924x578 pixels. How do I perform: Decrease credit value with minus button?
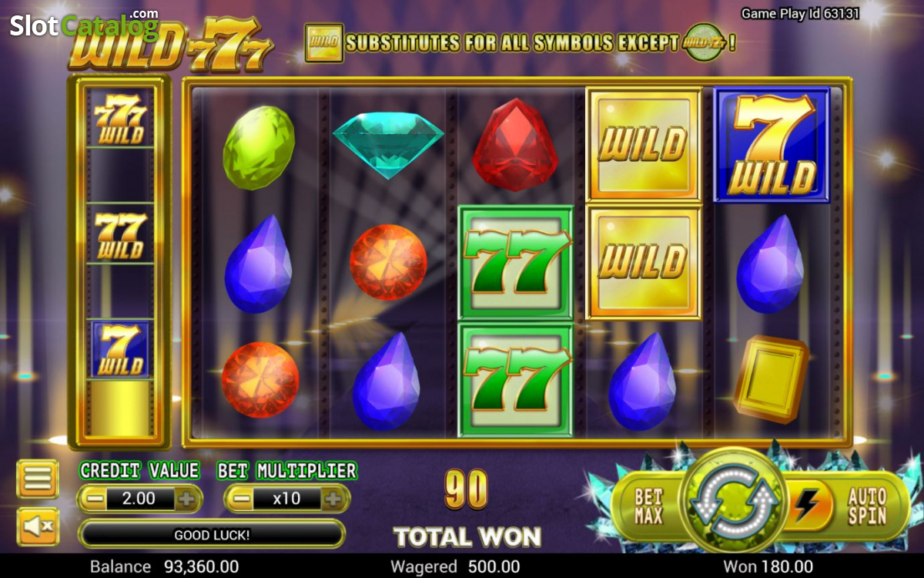click(95, 499)
